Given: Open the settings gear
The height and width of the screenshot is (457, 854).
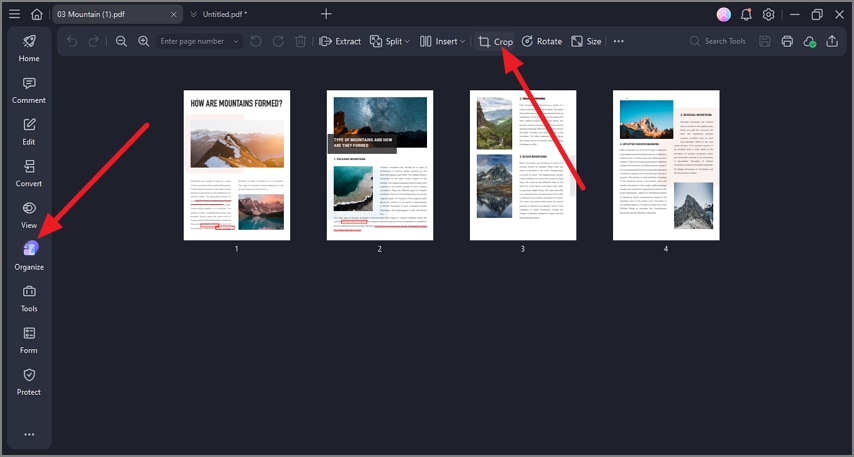Looking at the screenshot, I should 768,15.
